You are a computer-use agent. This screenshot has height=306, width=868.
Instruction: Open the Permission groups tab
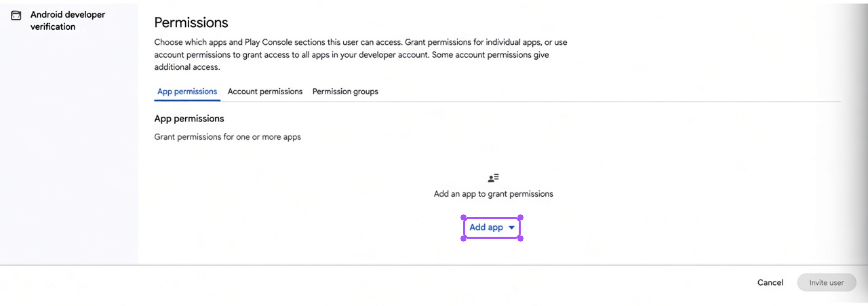[x=345, y=92]
